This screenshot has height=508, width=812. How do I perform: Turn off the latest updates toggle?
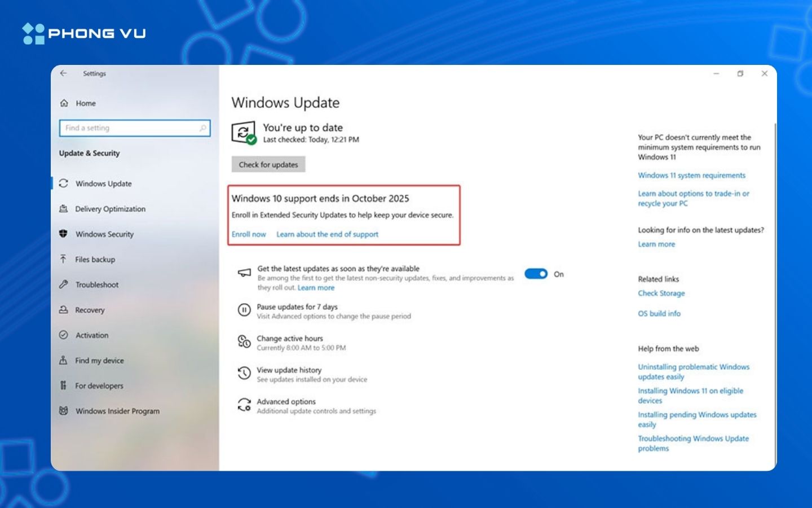click(x=536, y=274)
